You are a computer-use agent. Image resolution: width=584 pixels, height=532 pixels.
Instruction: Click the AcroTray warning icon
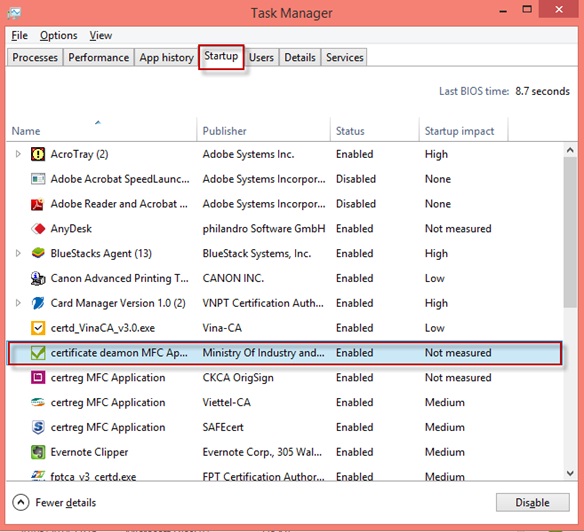(x=38, y=154)
